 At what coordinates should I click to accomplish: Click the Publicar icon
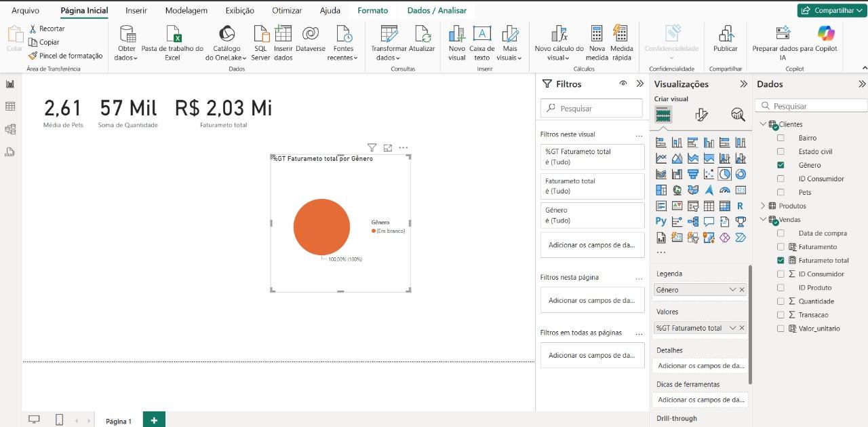pos(726,33)
